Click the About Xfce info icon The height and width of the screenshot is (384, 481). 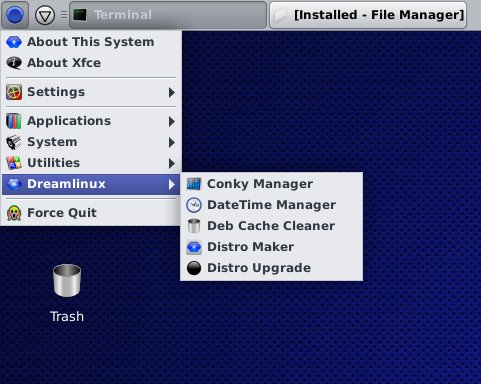click(x=14, y=63)
